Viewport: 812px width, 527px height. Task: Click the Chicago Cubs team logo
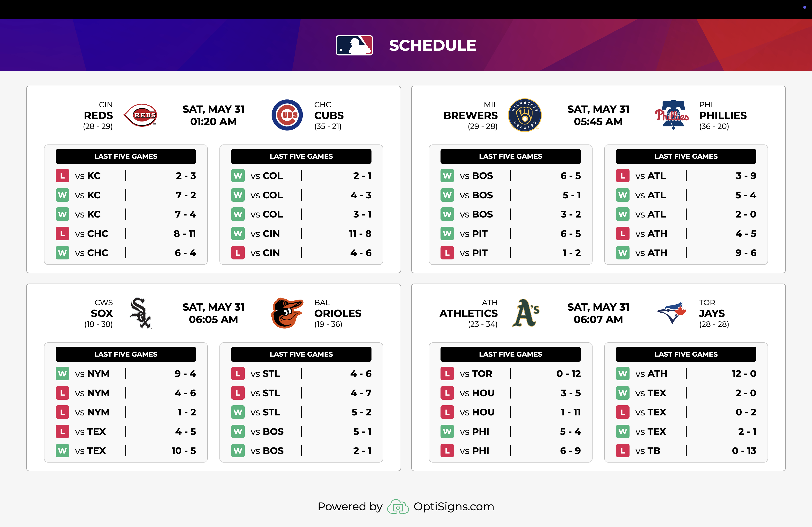[287, 115]
